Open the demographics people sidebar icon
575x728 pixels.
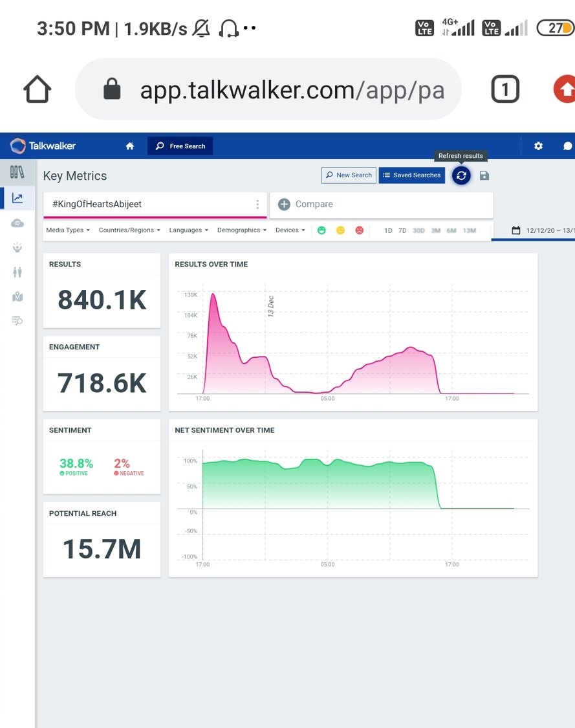pyautogui.click(x=17, y=272)
